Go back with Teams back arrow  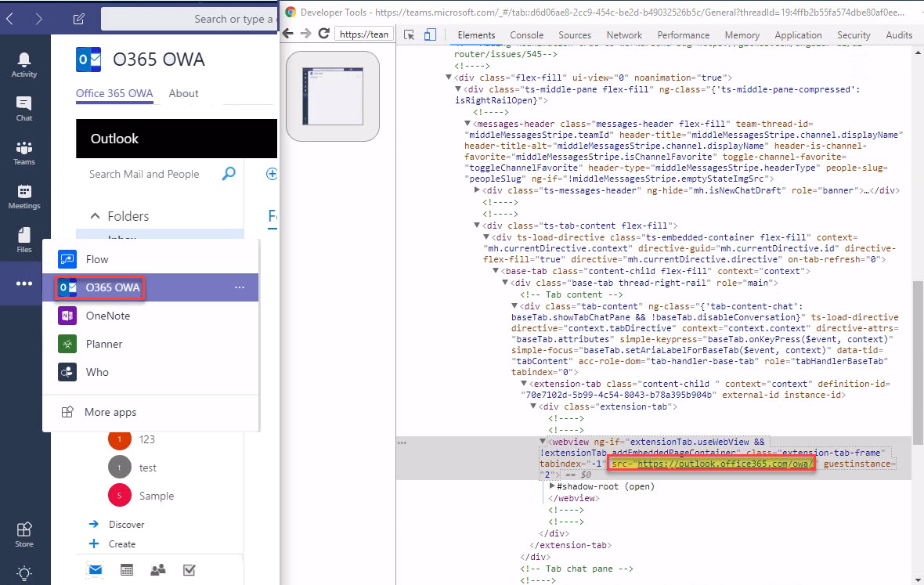pyautogui.click(x=10, y=19)
